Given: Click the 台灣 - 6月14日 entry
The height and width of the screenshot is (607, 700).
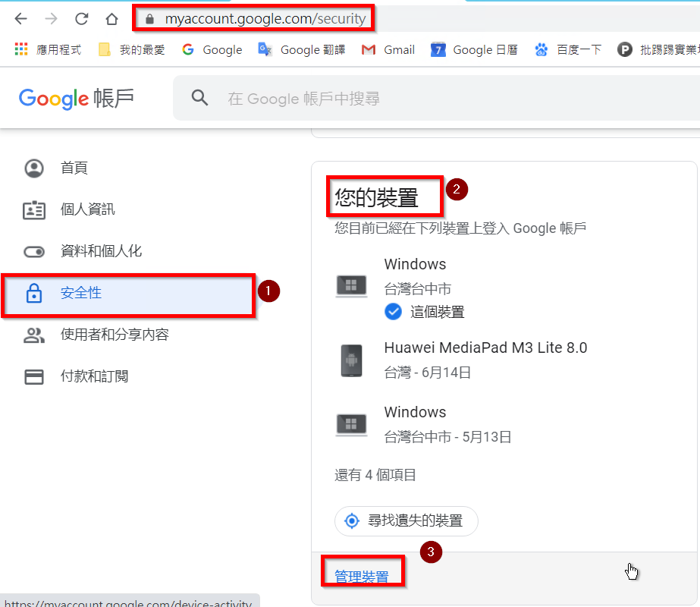Looking at the screenshot, I should [427, 373].
